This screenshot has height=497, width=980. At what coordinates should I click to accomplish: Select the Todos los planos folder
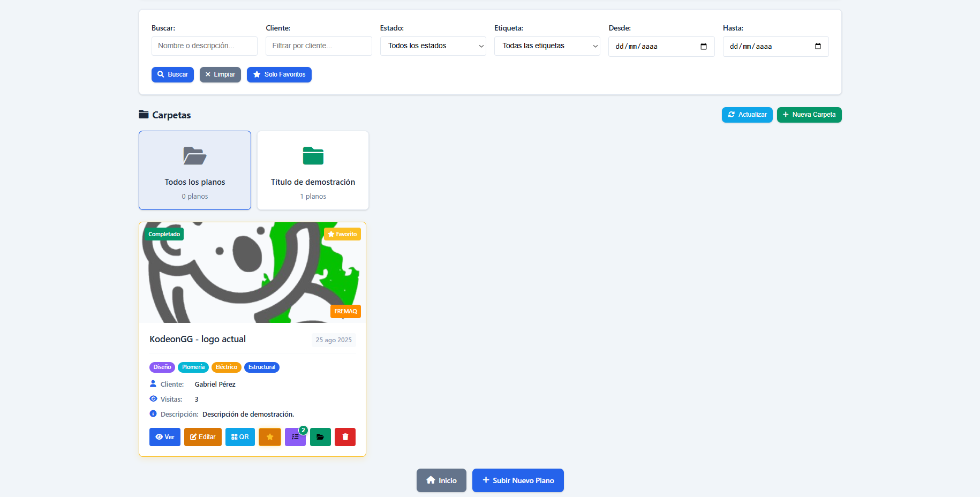click(x=195, y=170)
